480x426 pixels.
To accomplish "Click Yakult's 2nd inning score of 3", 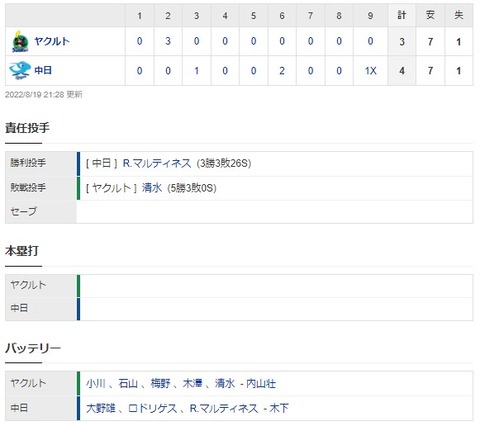I will 168,41.
